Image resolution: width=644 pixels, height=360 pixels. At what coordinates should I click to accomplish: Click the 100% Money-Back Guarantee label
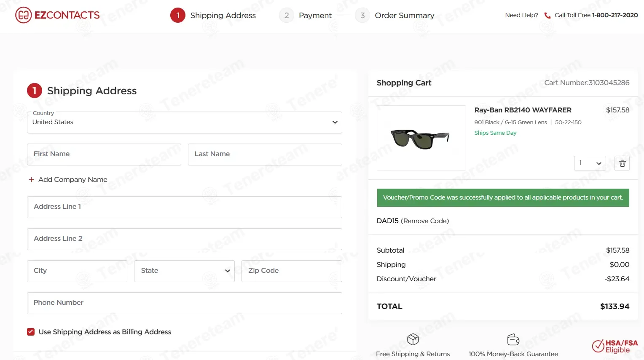point(513,354)
